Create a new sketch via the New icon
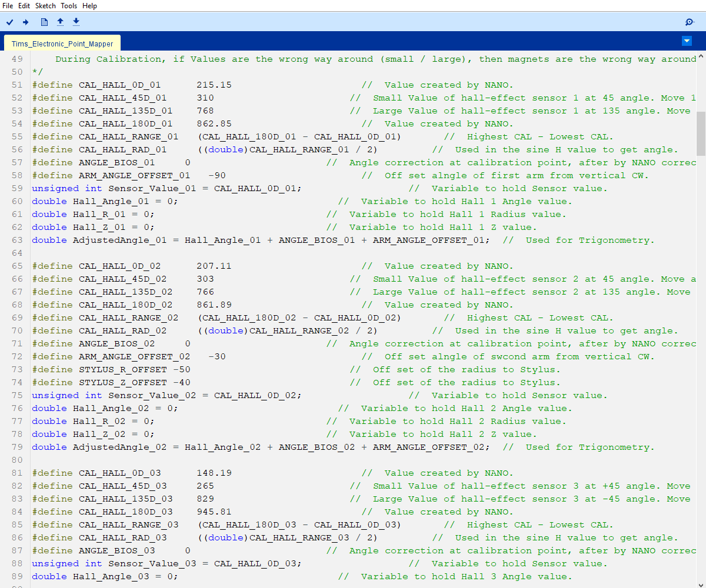Screen dimensions: 706x588 pos(44,22)
